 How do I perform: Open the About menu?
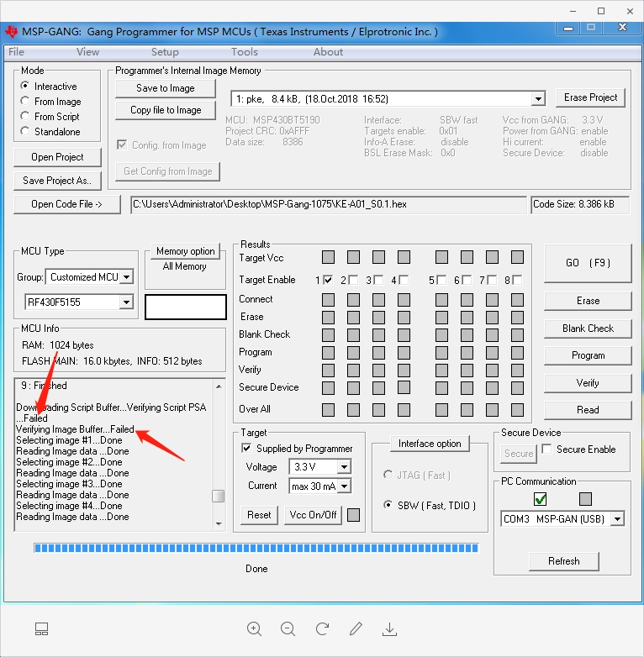(x=328, y=52)
